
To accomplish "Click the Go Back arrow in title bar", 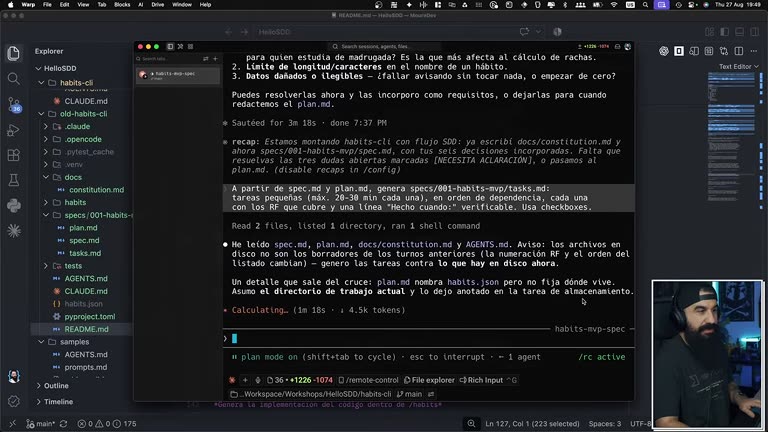I will (228, 32).
